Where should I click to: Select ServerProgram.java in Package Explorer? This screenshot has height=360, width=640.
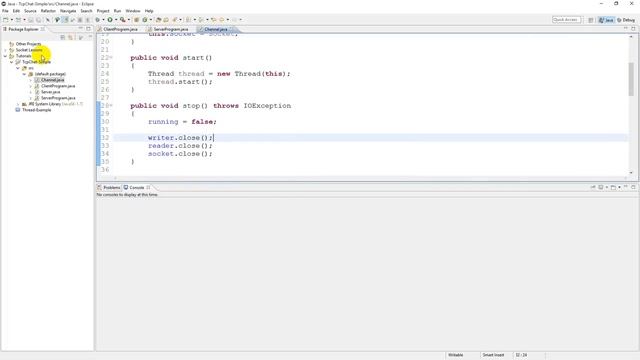click(58, 98)
